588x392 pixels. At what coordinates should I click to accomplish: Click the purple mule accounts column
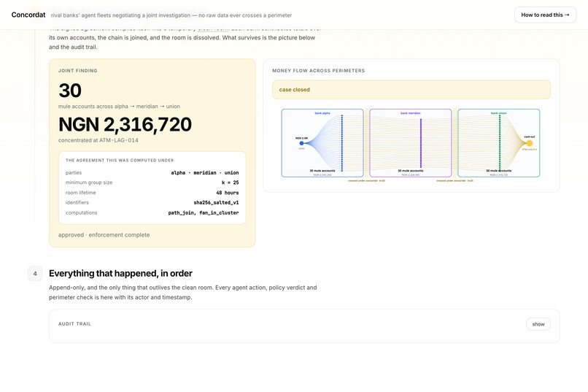(421, 143)
